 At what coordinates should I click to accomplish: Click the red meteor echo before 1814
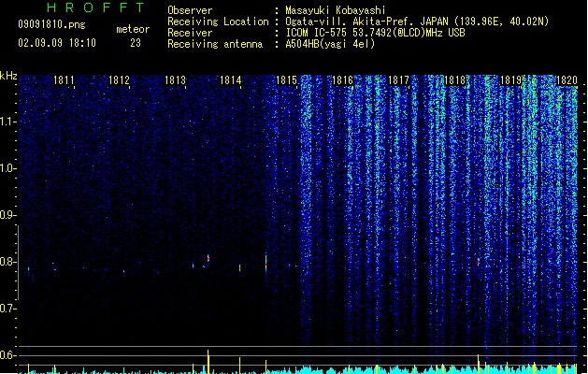point(208,258)
